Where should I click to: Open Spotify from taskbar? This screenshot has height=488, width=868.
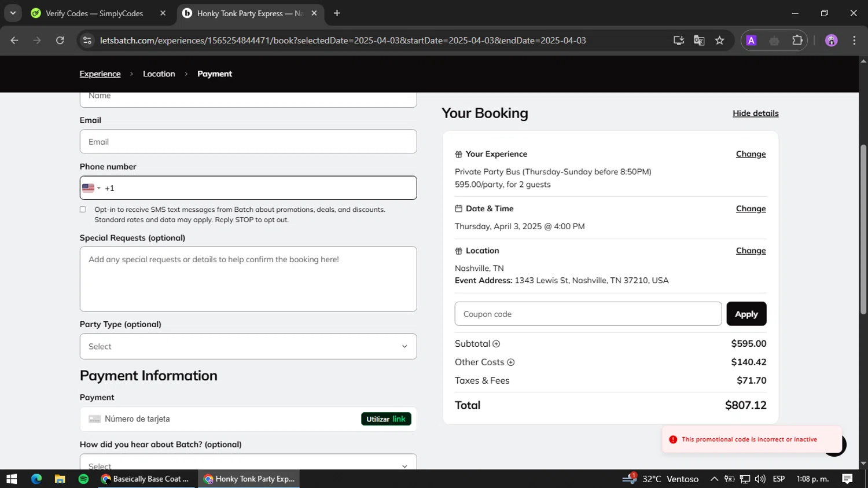click(x=83, y=479)
